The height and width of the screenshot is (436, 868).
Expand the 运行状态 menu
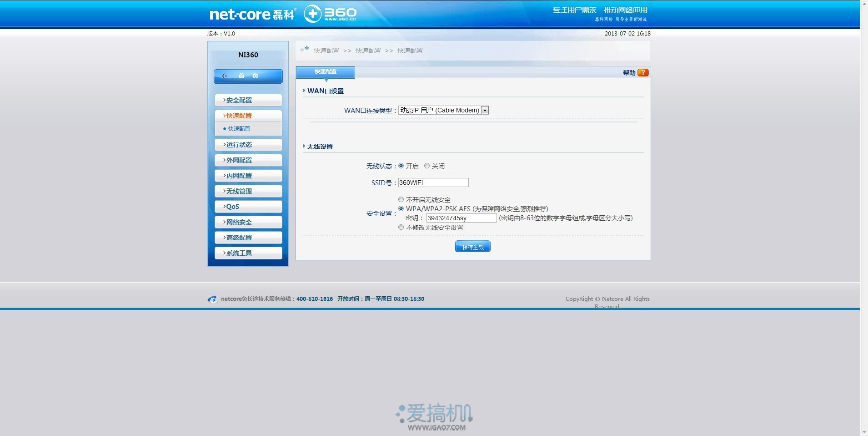coord(248,145)
